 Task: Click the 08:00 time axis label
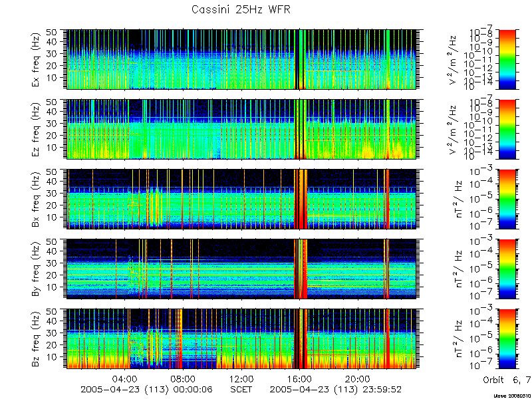(184, 378)
